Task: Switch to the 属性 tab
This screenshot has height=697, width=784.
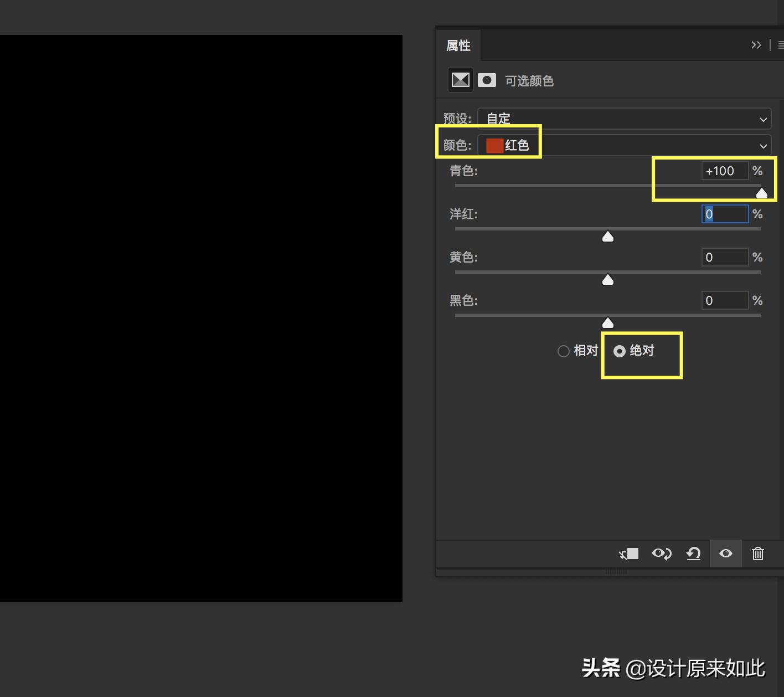Action: click(x=458, y=45)
